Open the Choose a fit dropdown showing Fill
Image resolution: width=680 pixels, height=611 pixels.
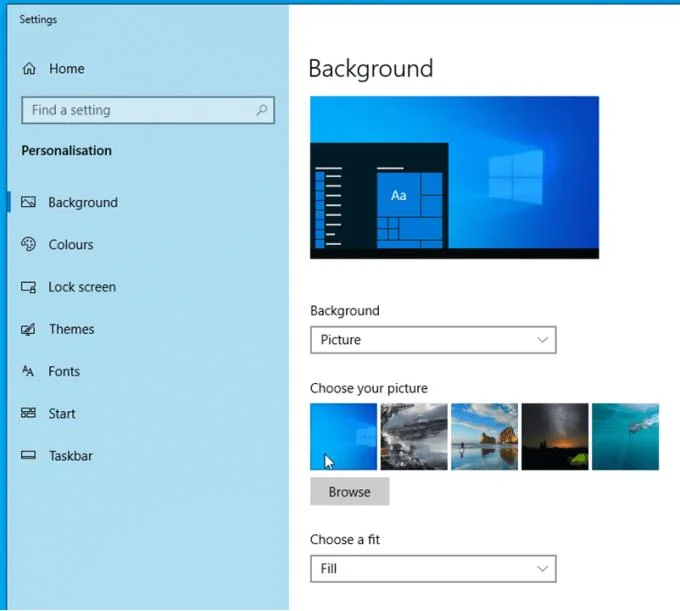click(x=433, y=569)
